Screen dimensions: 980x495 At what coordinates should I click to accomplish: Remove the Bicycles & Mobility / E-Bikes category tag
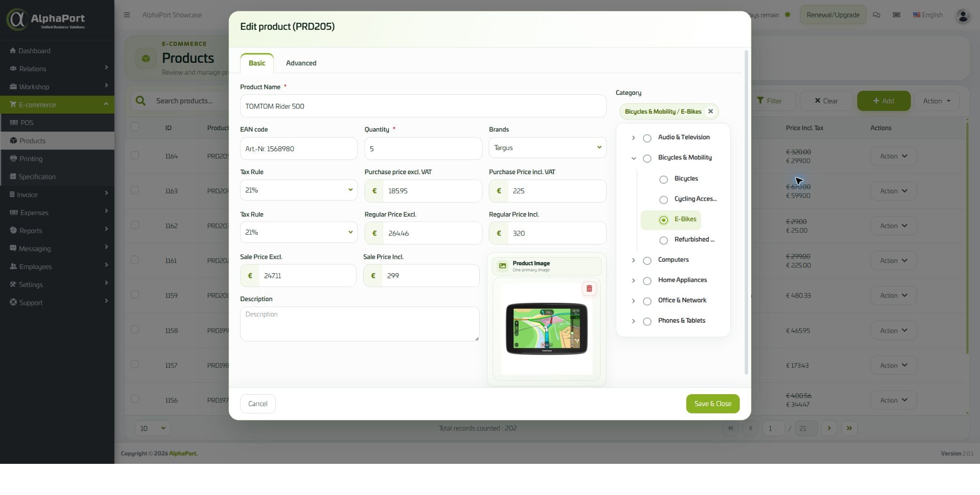710,111
